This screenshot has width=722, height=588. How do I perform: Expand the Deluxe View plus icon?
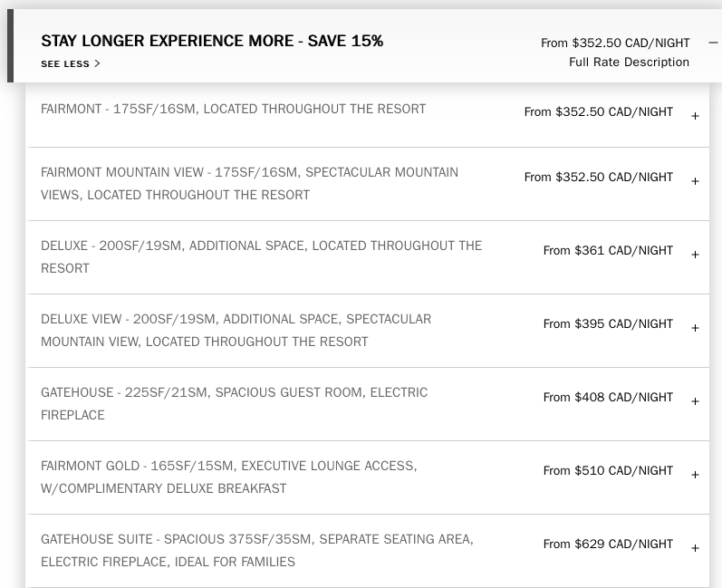point(695,328)
